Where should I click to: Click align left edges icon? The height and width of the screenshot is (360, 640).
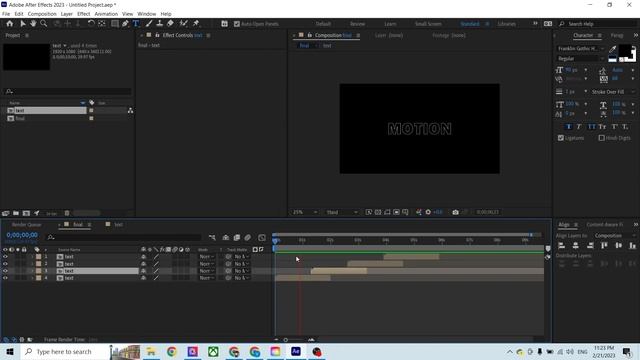click(x=562, y=245)
